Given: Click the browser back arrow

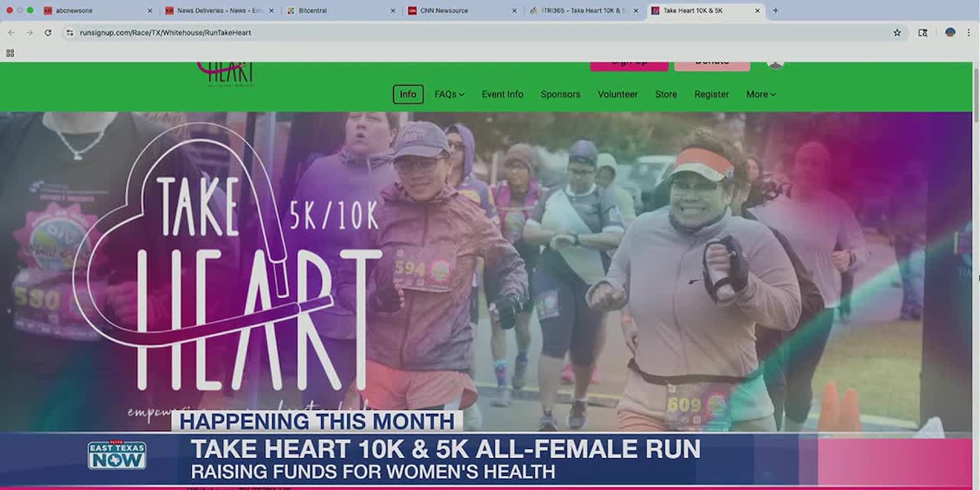Looking at the screenshot, I should pos(11,33).
